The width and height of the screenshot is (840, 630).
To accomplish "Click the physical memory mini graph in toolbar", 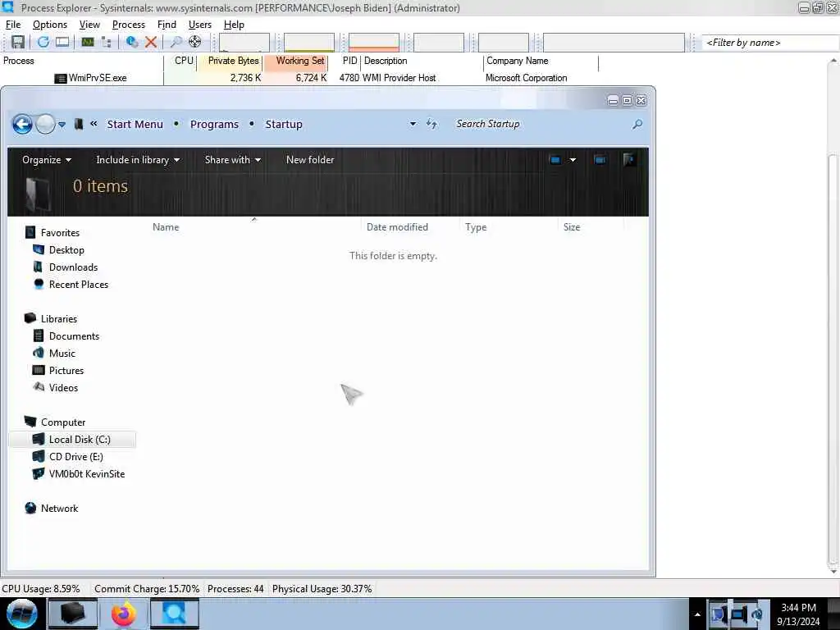I will click(374, 43).
